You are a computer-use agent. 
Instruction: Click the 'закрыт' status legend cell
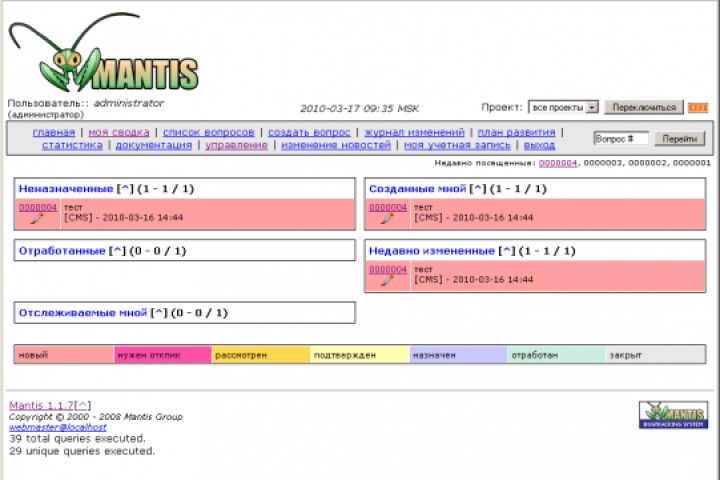655,355
